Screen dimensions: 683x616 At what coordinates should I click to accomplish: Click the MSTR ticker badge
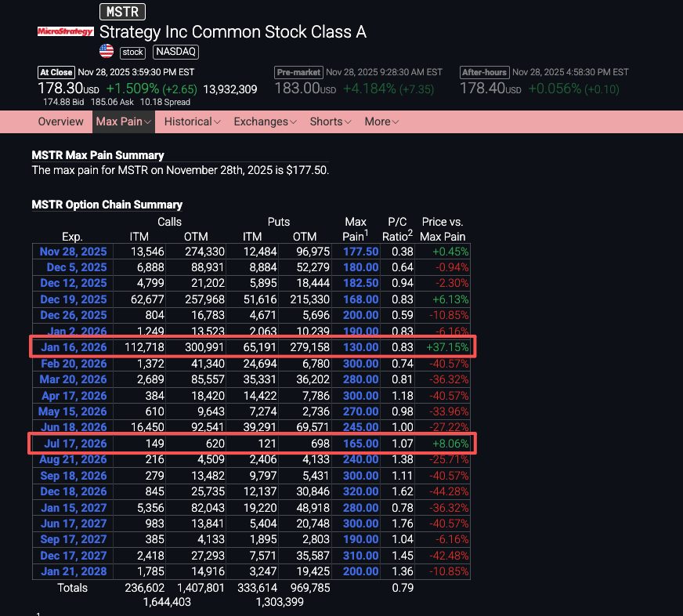pos(122,12)
